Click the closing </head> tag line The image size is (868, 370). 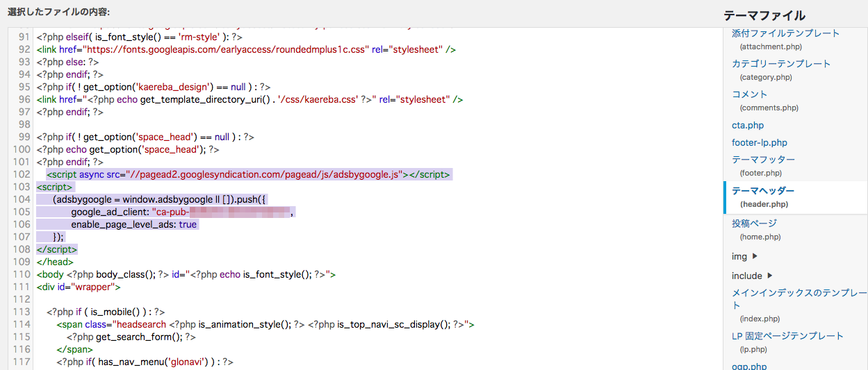(x=55, y=262)
